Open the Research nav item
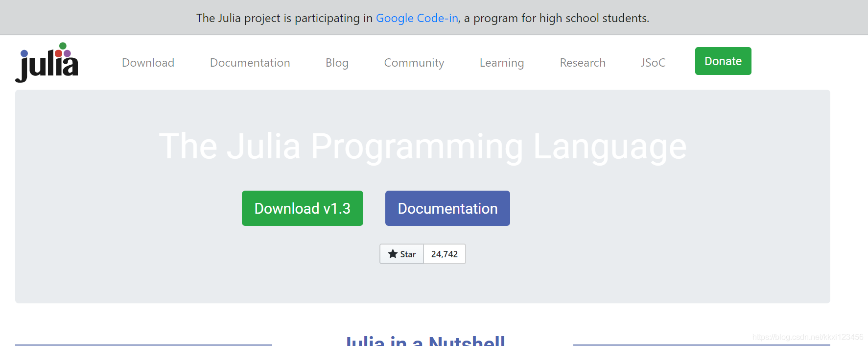The width and height of the screenshot is (868, 346). 583,63
